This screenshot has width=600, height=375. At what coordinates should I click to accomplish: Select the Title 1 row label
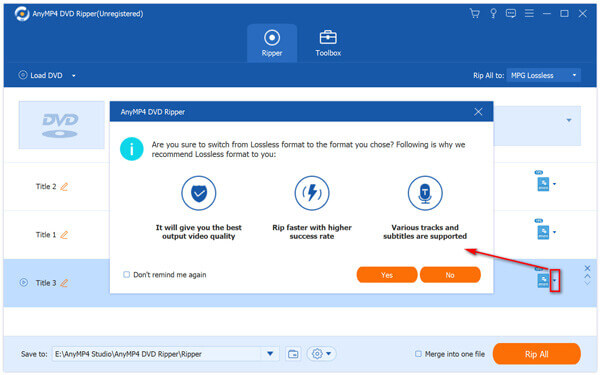[46, 235]
